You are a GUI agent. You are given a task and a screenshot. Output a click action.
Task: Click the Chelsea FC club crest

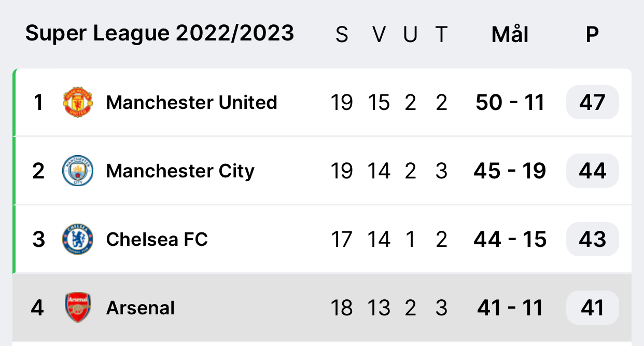tap(78, 239)
